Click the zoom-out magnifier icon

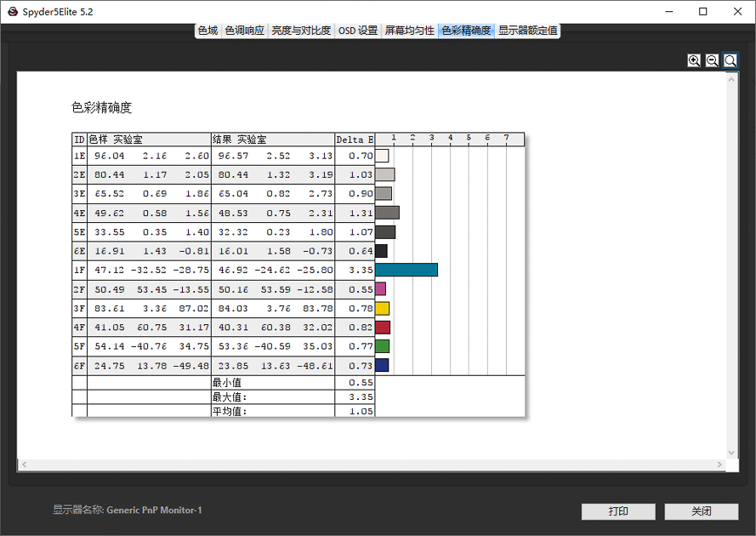point(713,60)
